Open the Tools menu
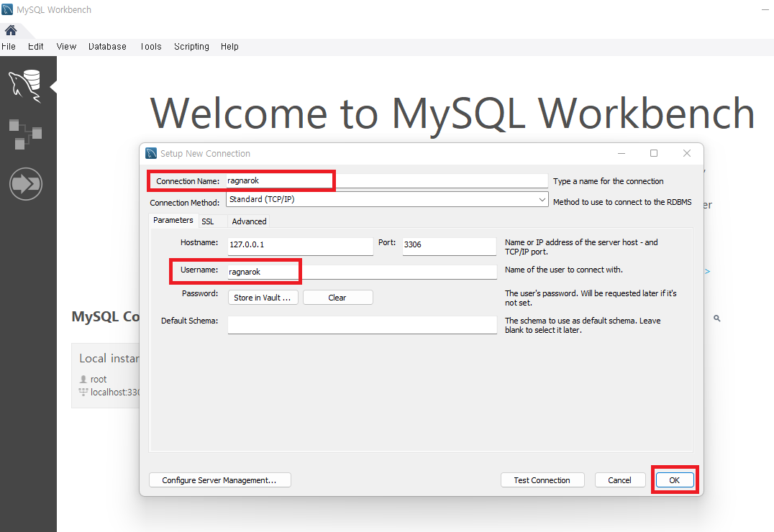Viewport: 774px width, 532px height. click(x=150, y=47)
